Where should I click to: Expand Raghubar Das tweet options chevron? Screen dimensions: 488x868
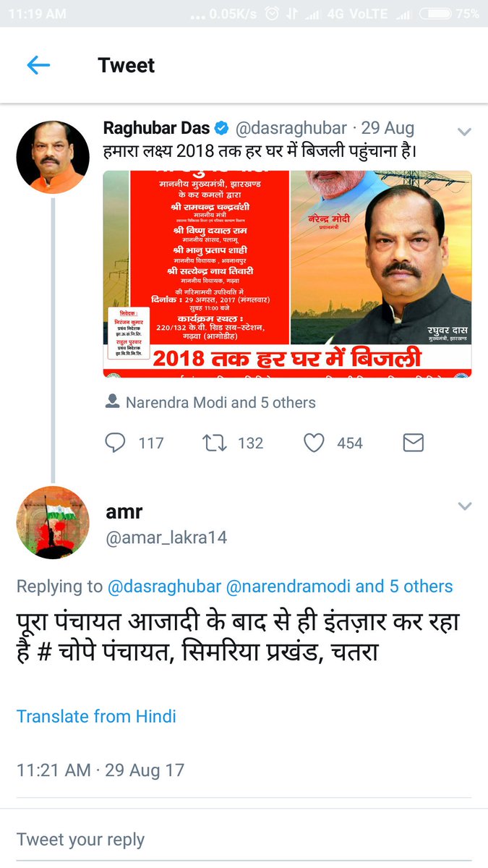(464, 132)
